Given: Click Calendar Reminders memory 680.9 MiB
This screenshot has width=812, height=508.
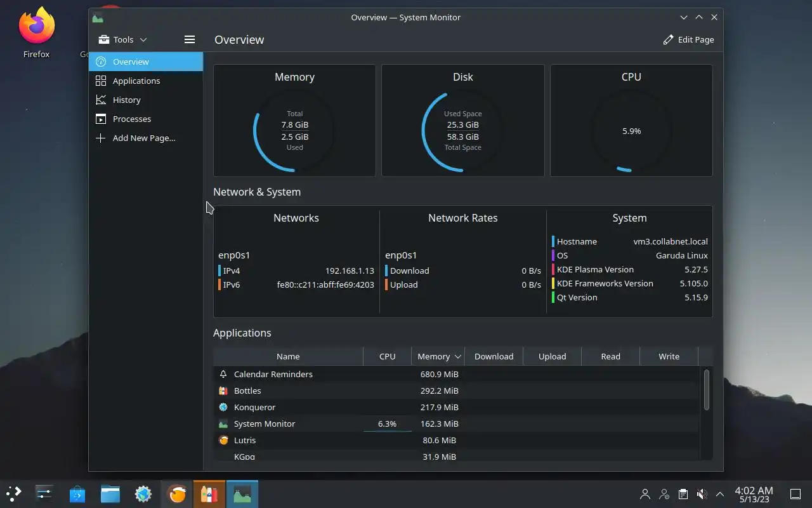Looking at the screenshot, I should (439, 374).
